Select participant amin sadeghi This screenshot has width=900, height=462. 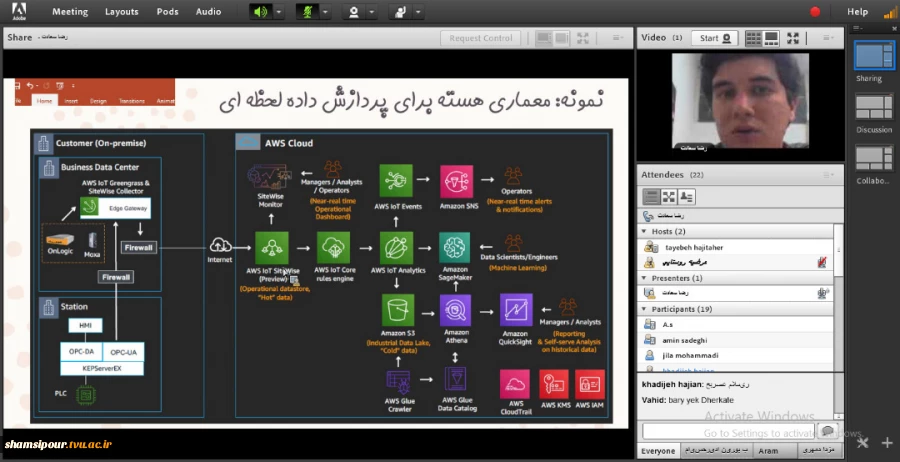point(735,340)
